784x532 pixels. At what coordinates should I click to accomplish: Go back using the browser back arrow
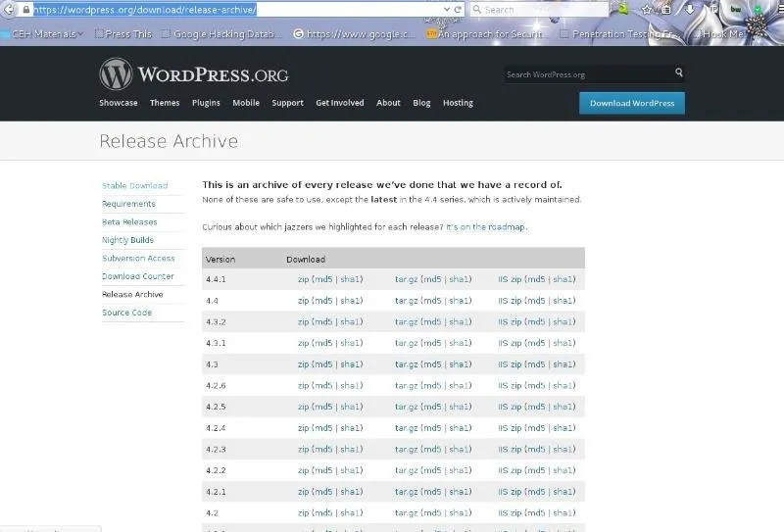[8, 9]
